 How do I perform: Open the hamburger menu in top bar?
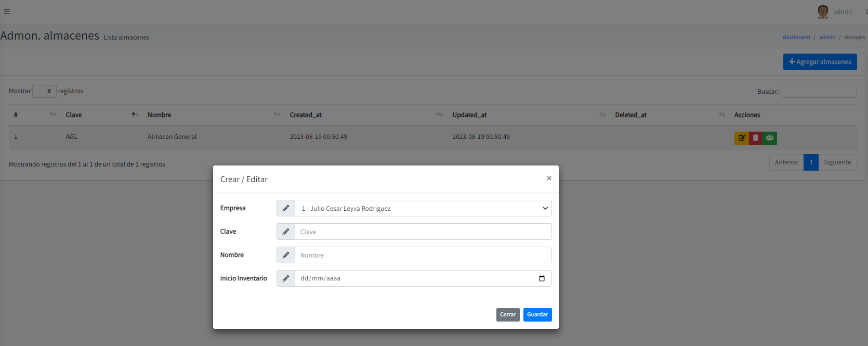coord(7,11)
